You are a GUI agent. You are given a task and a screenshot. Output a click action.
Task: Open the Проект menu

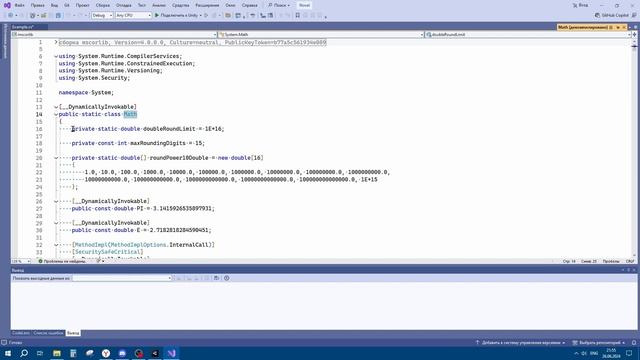(82, 5)
